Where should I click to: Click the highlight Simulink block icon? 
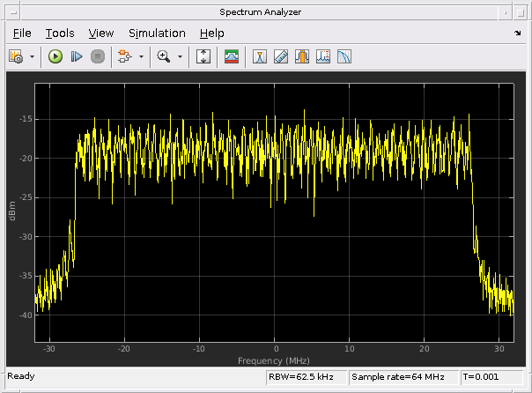(124, 56)
